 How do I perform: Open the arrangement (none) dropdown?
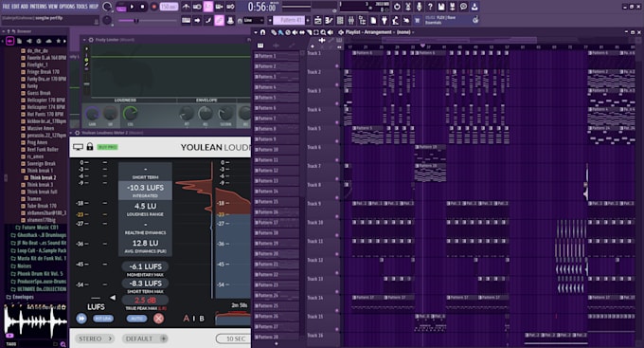(x=404, y=32)
